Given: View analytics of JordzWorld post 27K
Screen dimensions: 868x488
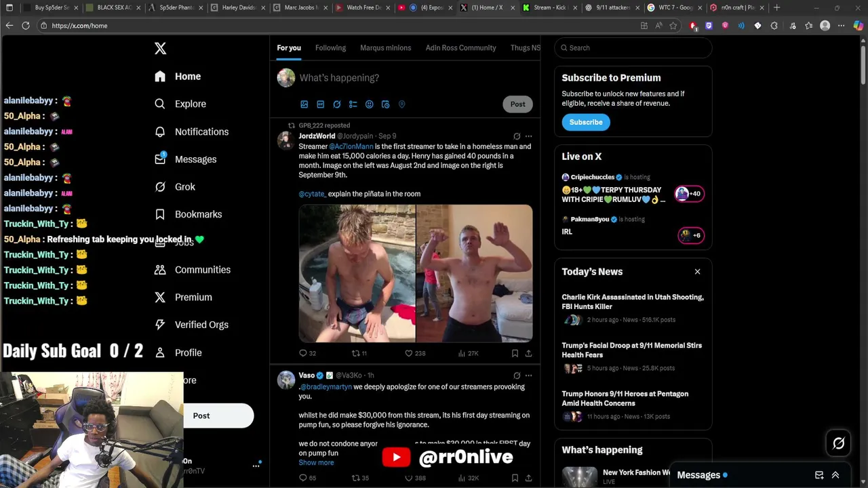Looking at the screenshot, I should (x=469, y=353).
